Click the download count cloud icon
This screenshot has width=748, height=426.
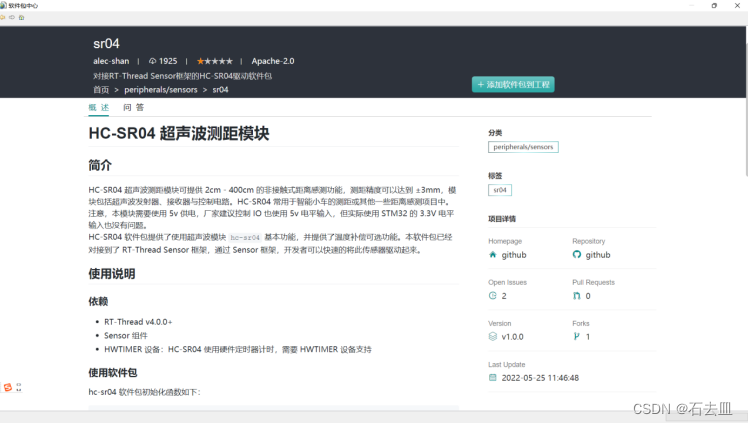152,61
